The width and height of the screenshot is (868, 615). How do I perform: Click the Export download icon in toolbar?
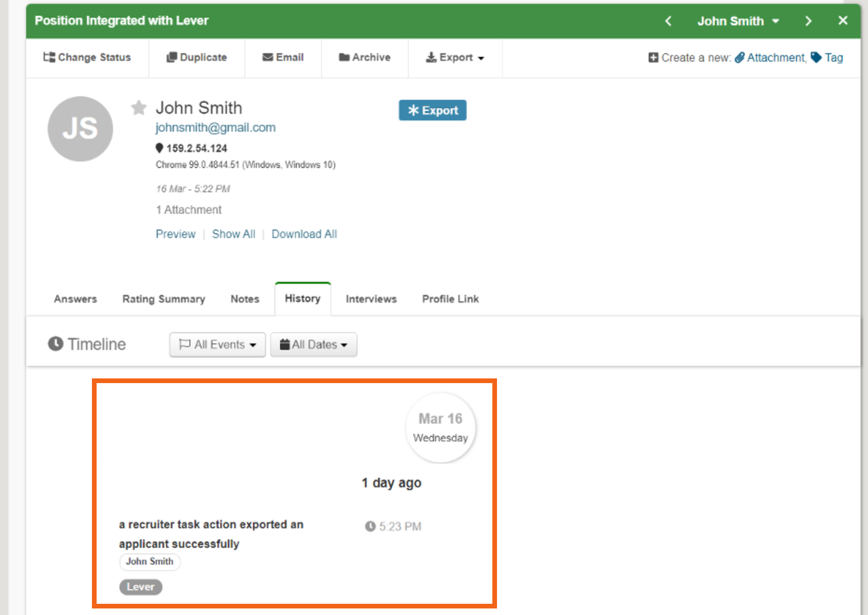pyautogui.click(x=432, y=57)
